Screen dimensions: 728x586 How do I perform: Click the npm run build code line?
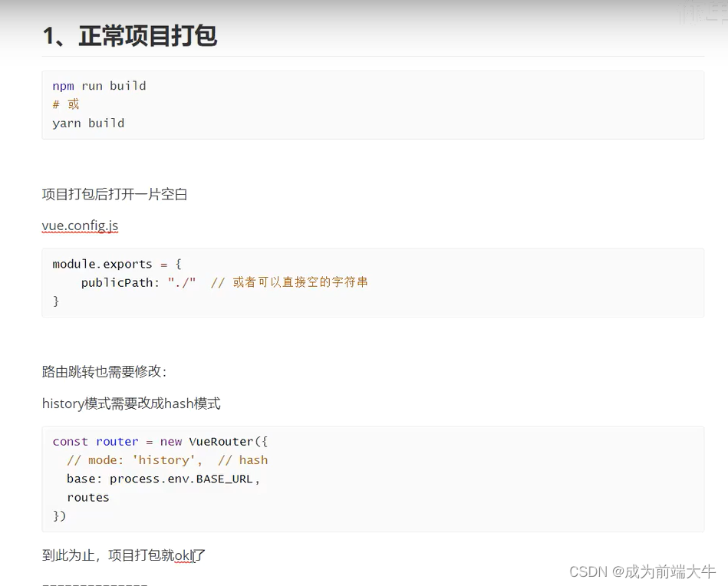(x=99, y=86)
